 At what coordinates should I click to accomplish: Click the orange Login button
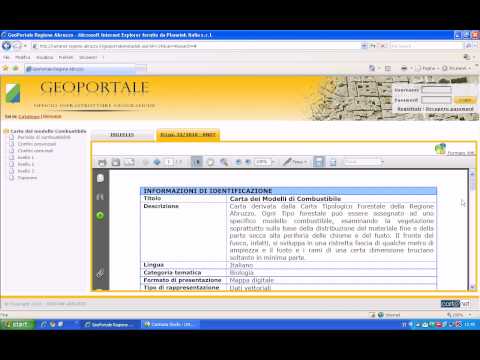tap(464, 100)
